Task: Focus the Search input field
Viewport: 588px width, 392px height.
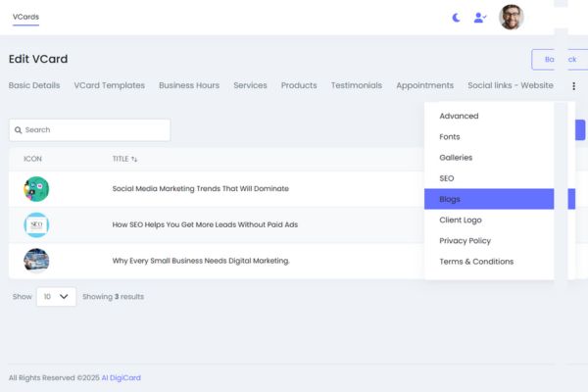Action: click(x=89, y=130)
